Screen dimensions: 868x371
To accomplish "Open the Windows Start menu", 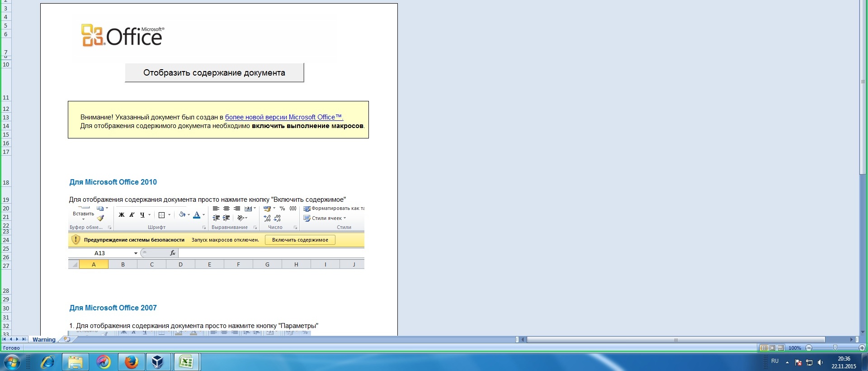I will [12, 362].
